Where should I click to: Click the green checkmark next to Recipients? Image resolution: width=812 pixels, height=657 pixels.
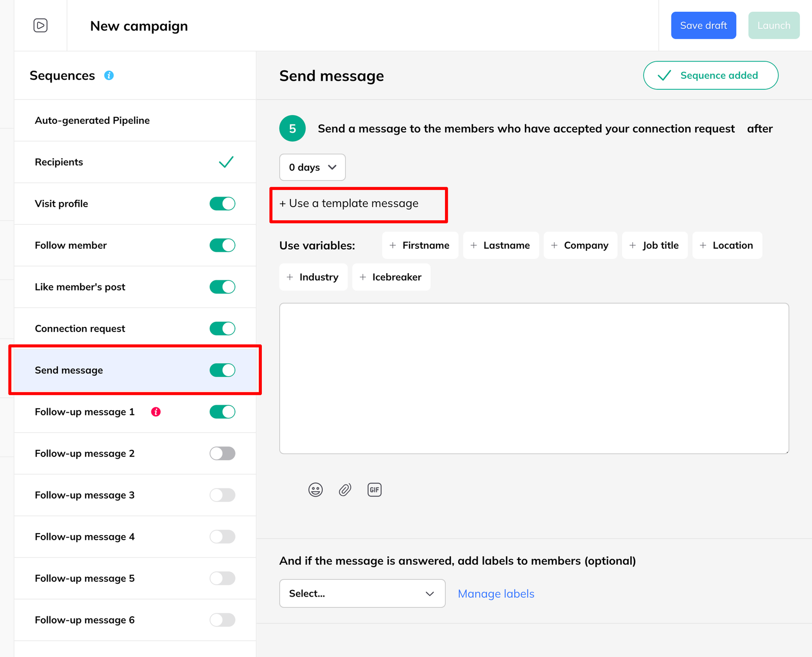pos(226,162)
